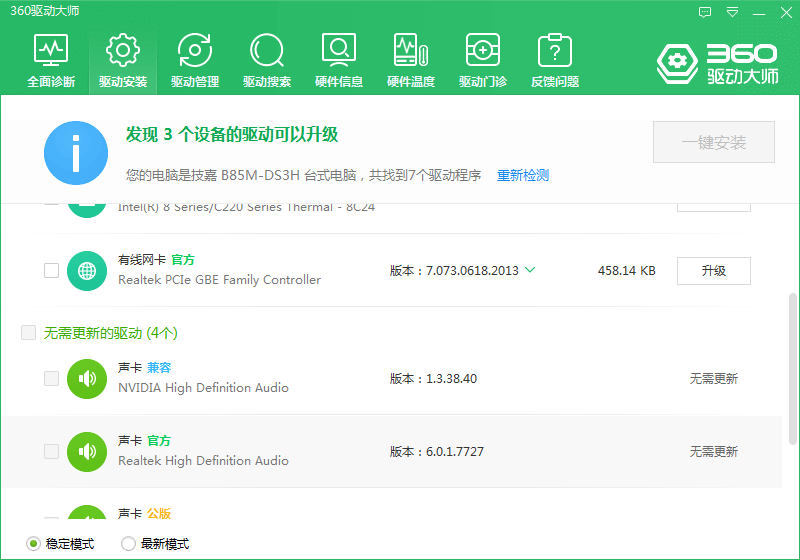Image resolution: width=800 pixels, height=560 pixels.
Task: Open 全面诊断 full diagnosis icon
Action: click(51, 60)
